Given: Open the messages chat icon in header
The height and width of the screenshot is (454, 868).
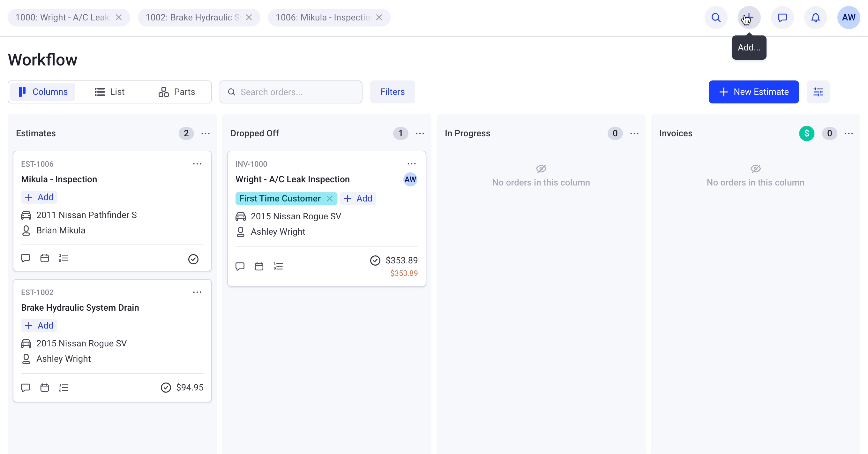Looking at the screenshot, I should pyautogui.click(x=782, y=18).
